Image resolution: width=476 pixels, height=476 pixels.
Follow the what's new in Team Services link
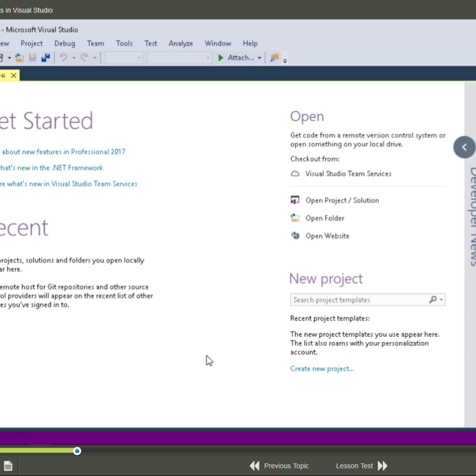click(68, 184)
